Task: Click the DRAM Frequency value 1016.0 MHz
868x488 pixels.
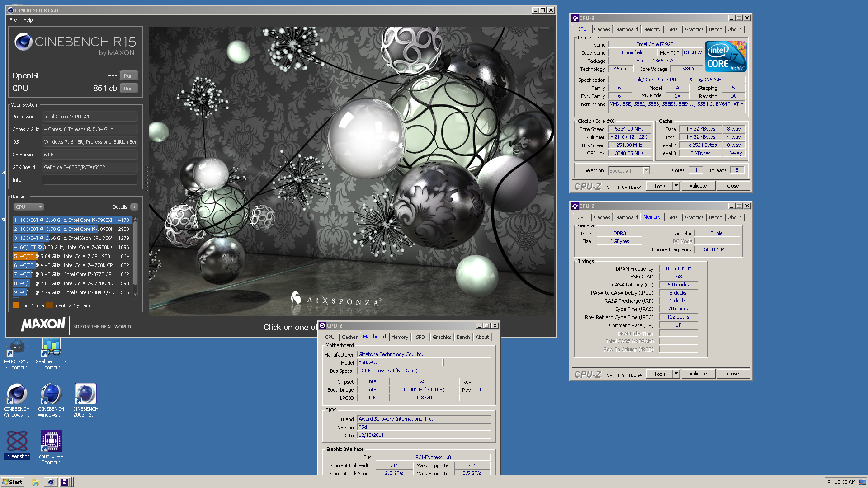Action: point(678,268)
